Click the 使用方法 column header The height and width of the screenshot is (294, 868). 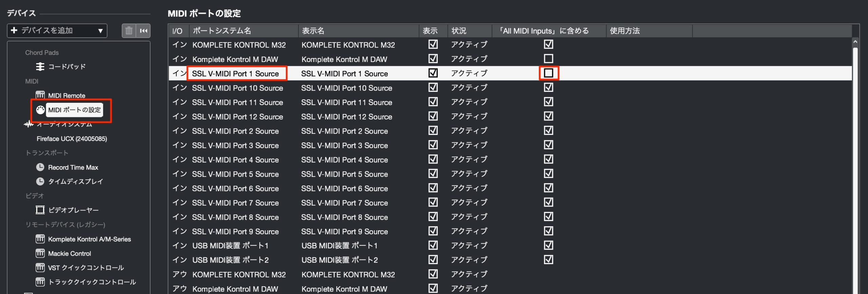point(649,31)
